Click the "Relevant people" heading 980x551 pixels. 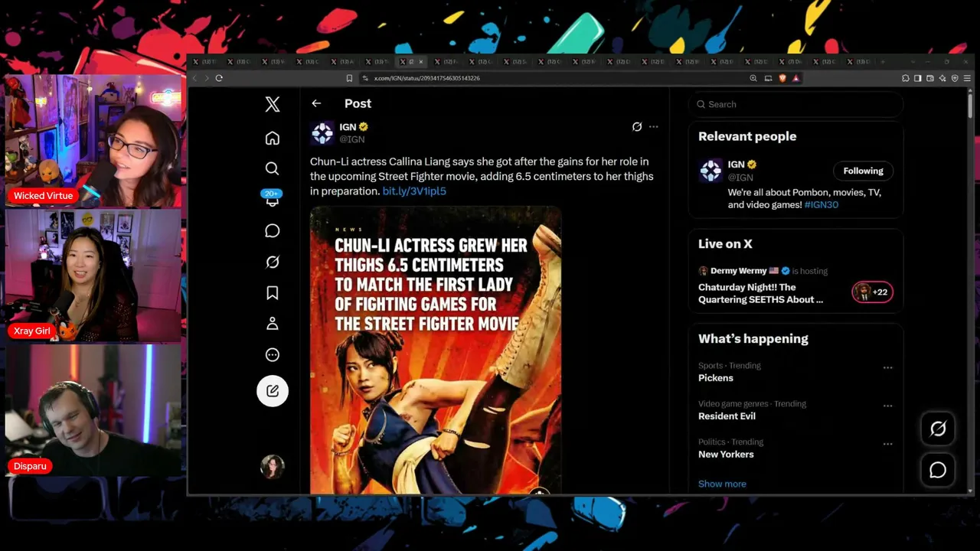(x=747, y=136)
